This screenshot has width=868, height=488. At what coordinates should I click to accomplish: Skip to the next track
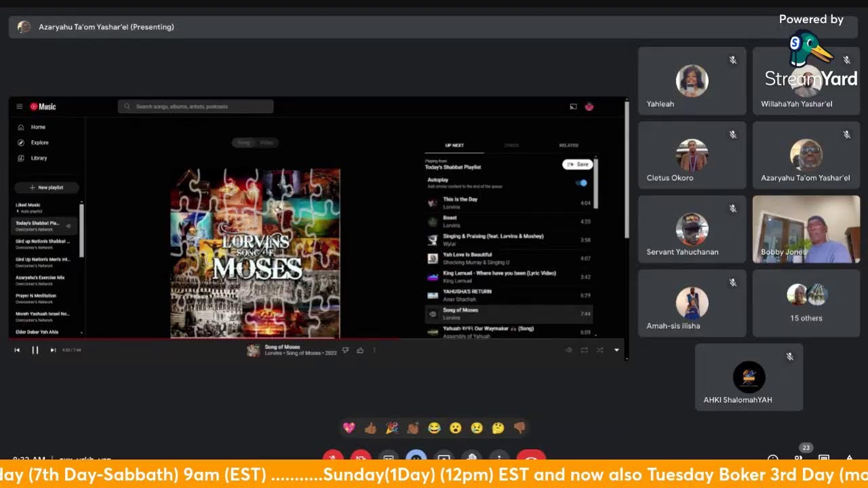pyautogui.click(x=53, y=350)
